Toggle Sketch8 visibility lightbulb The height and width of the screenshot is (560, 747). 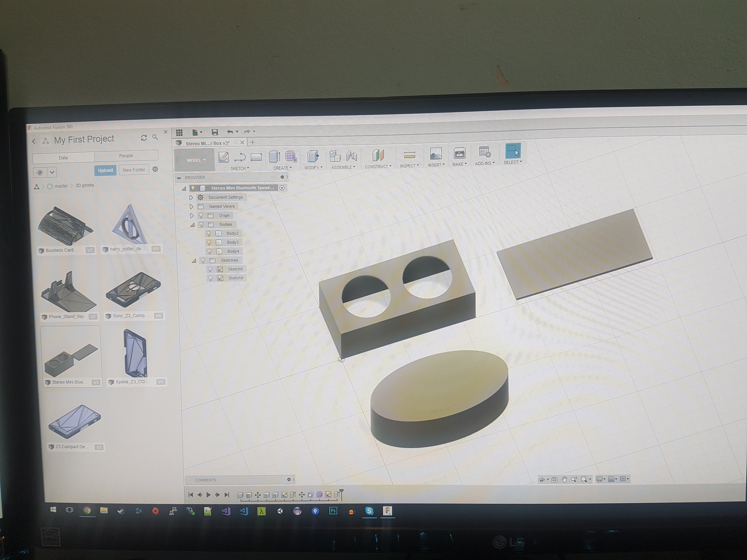click(x=210, y=269)
